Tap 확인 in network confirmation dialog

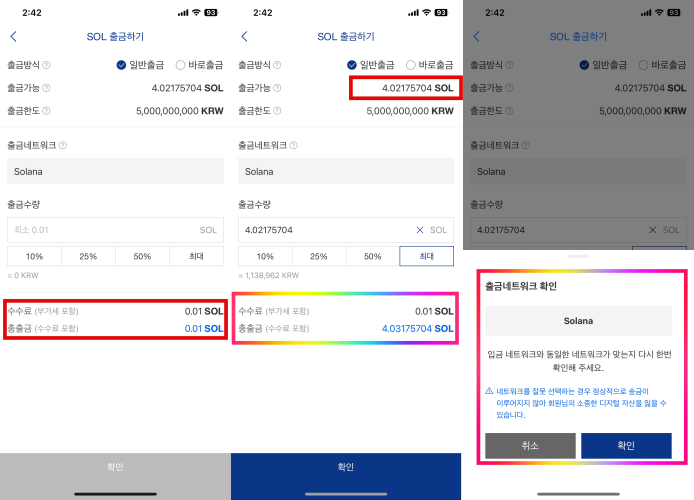(x=626, y=446)
